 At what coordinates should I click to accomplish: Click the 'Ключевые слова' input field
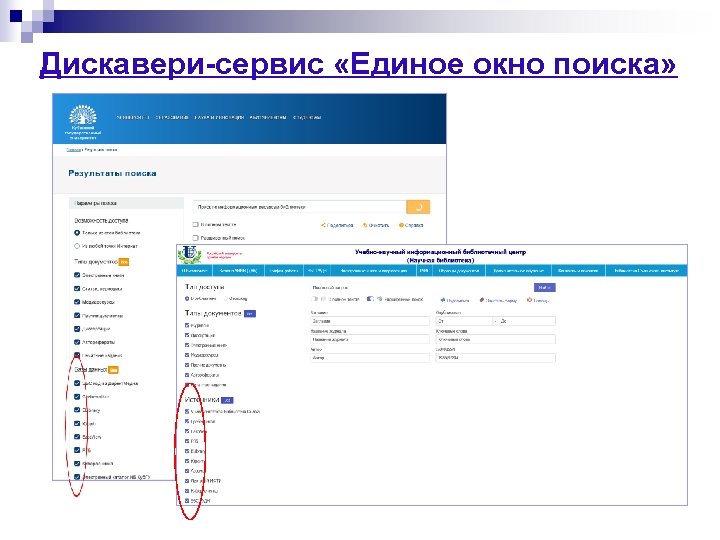[x=495, y=339]
